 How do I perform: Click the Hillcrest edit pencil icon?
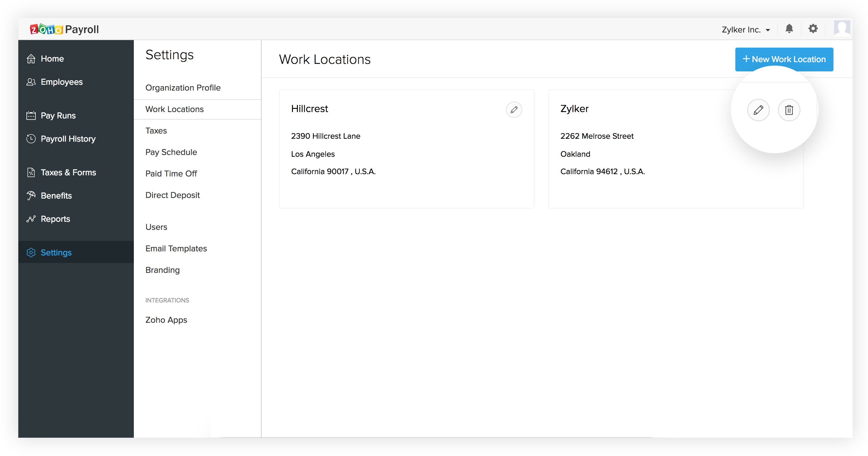coord(514,110)
